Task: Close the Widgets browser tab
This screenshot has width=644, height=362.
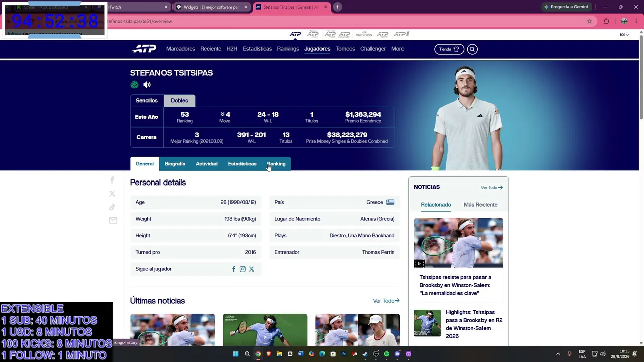Action: (246, 7)
